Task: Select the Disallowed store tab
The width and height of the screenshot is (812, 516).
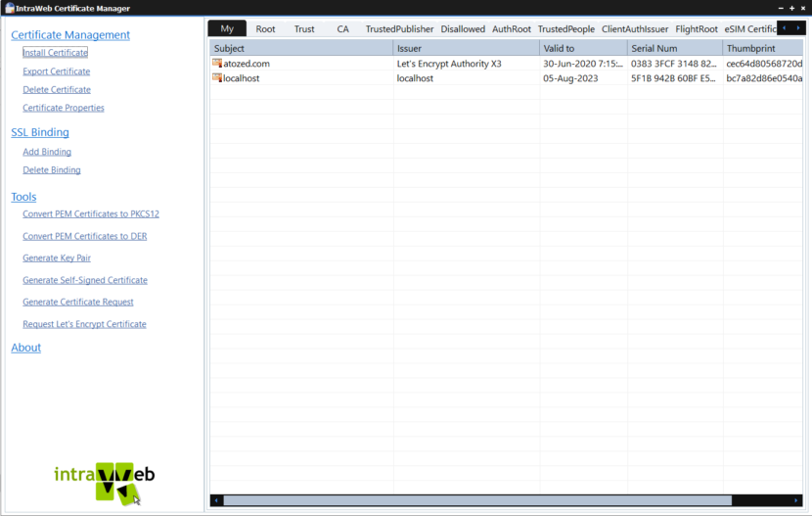Action: pos(463,29)
